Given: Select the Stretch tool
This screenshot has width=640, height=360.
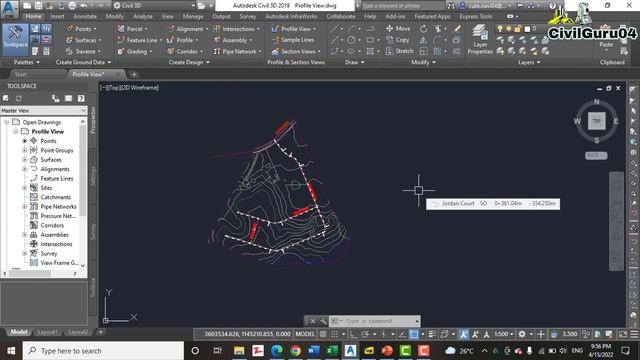Looking at the screenshot, I should [400, 51].
